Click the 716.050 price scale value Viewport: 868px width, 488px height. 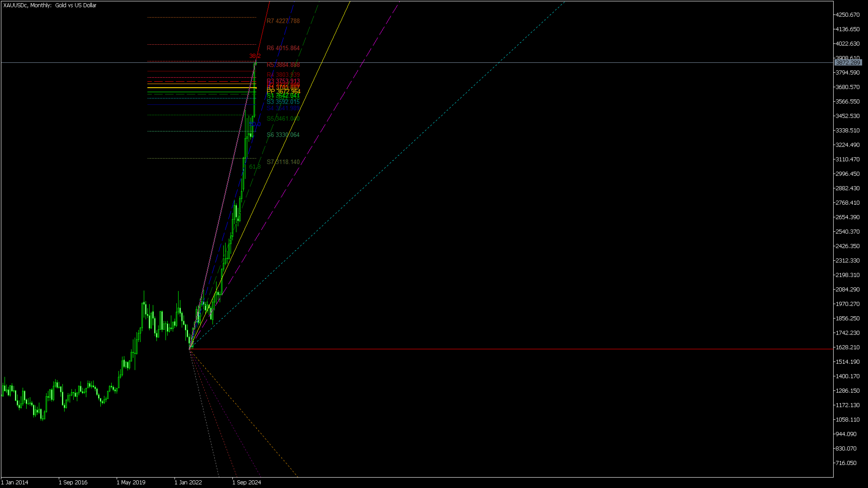click(x=845, y=463)
